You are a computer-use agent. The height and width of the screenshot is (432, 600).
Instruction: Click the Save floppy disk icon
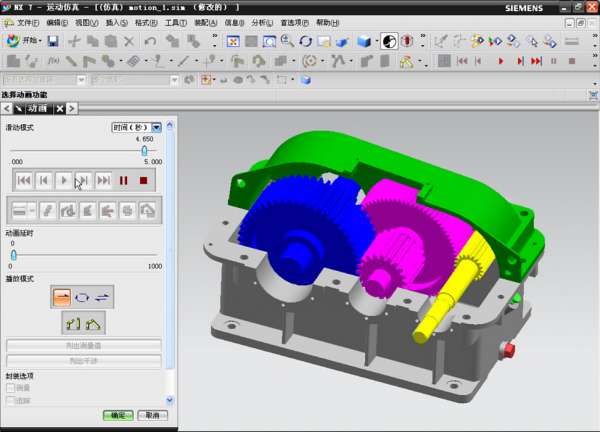[x=53, y=41]
